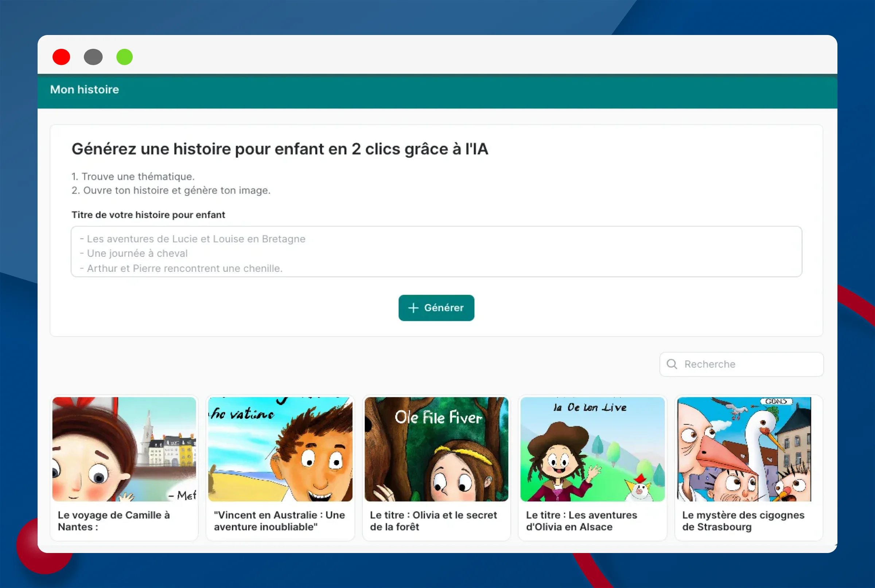This screenshot has width=875, height=588.
Task: Click the heading "Générez une histoire pour enfant"
Action: (x=280, y=149)
